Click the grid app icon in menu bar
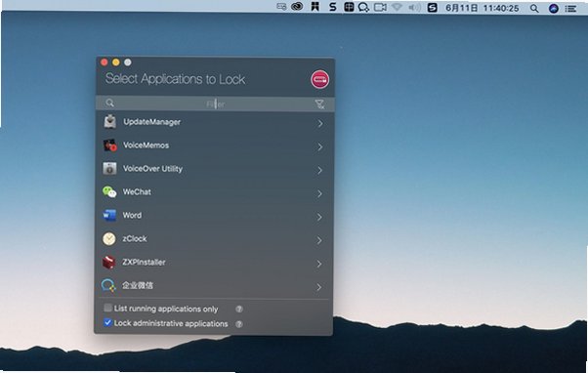 click(x=349, y=7)
